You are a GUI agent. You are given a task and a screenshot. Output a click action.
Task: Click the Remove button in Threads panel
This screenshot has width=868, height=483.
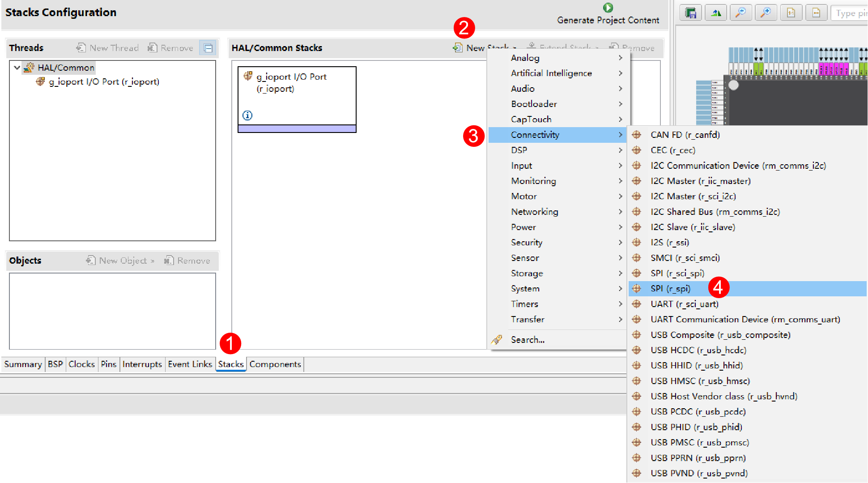(x=170, y=47)
